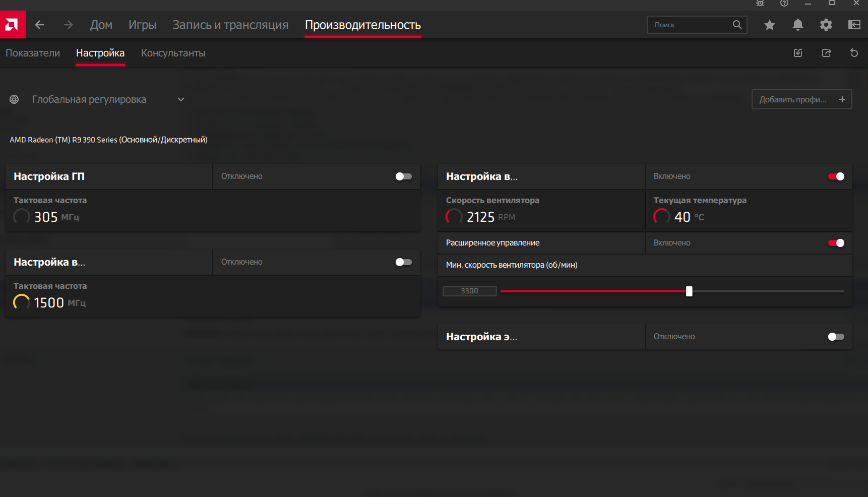Switch to the Консультанты tab
Viewport: 868px width, 497px height.
click(x=173, y=53)
